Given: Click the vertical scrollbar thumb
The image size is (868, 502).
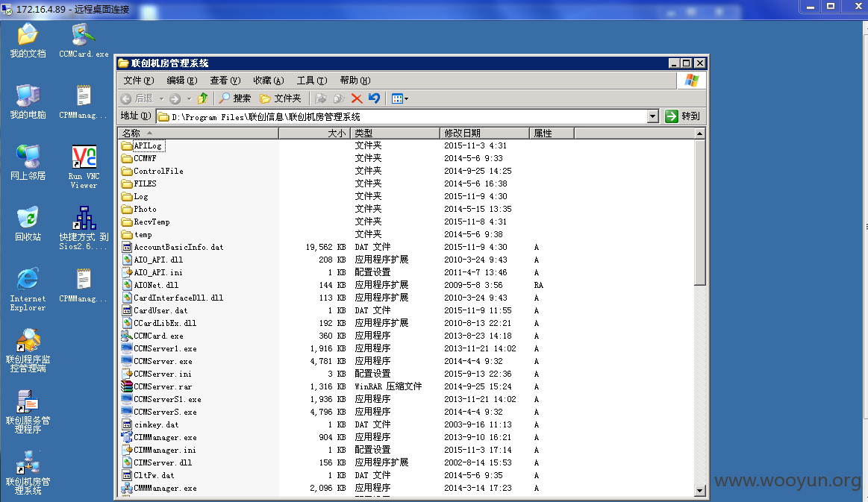Looking at the screenshot, I should click(700, 212).
